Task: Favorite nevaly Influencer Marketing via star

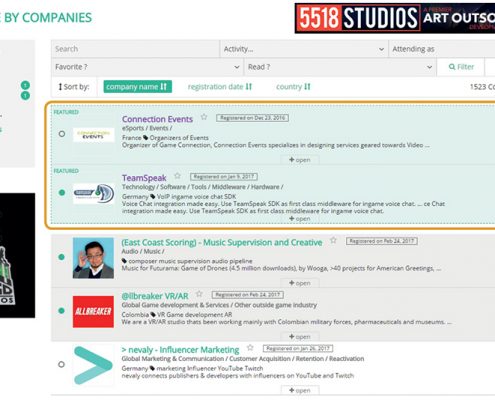Action: [250, 348]
